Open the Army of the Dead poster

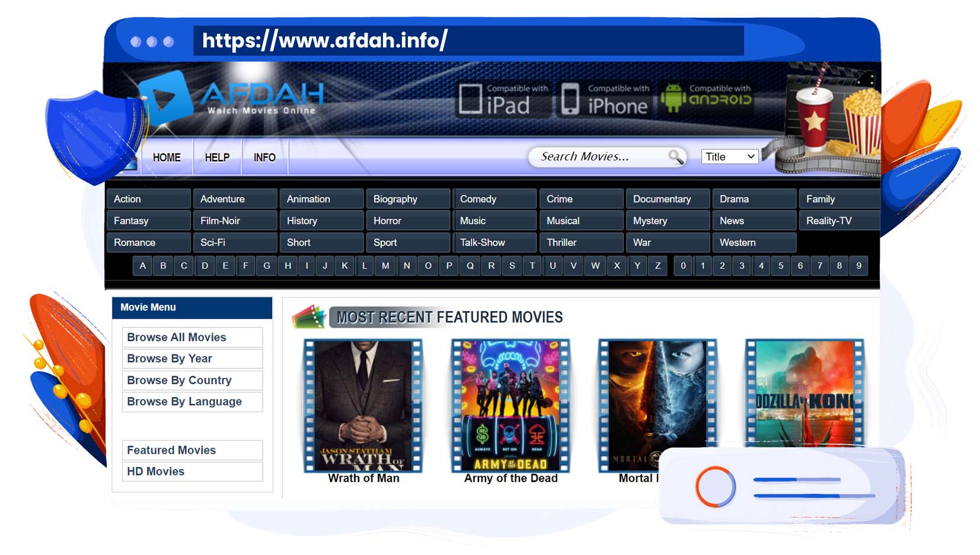[510, 406]
